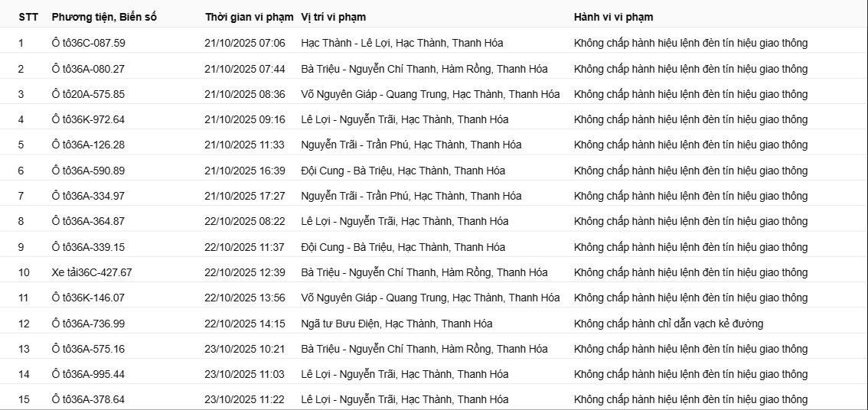Select 'Không chấp hành chỉ dẫn vạch kẻ đường'

[x=668, y=324]
